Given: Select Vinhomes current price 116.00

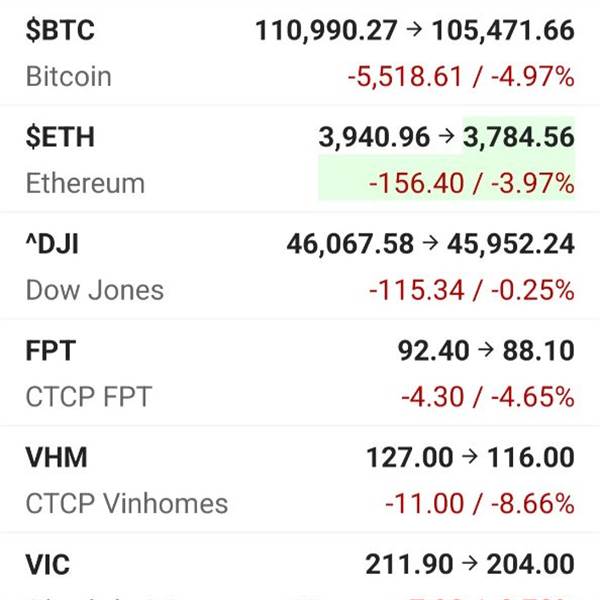Looking at the screenshot, I should coord(531,458).
